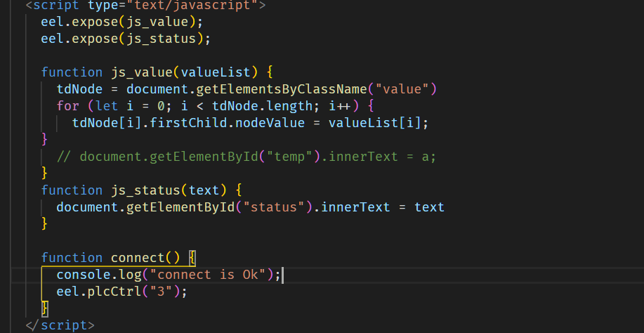Click the let keyword in the for loop
The height and width of the screenshot is (333, 644).
point(107,106)
